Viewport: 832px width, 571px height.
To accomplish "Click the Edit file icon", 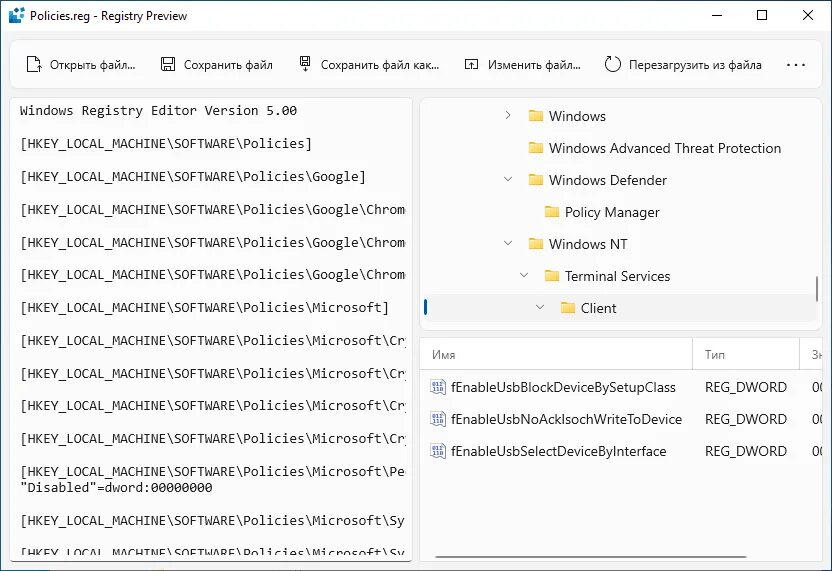I will [472, 65].
